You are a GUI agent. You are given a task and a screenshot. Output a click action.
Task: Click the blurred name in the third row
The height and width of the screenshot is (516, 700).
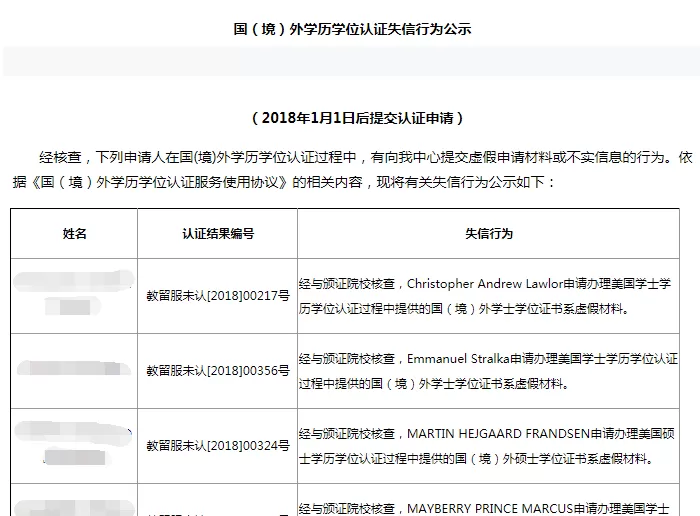(x=74, y=443)
